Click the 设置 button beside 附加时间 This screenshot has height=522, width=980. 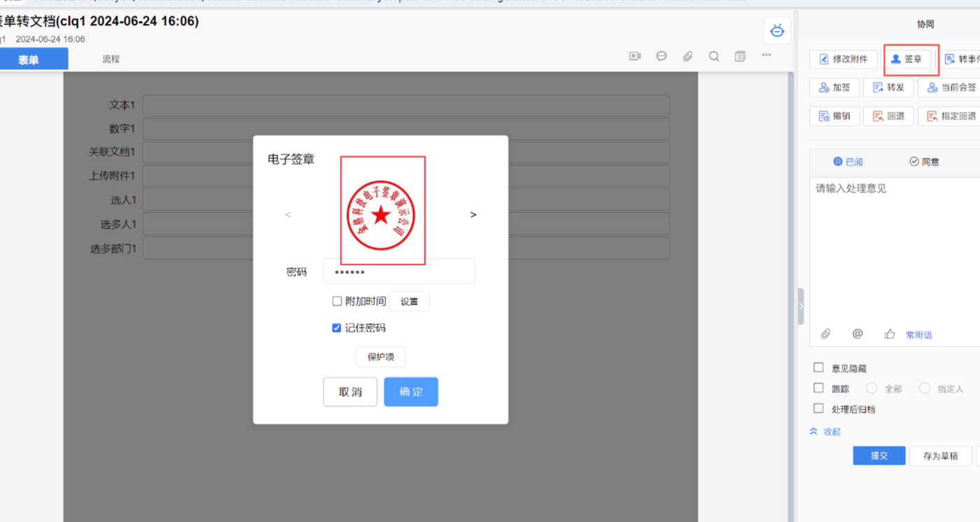(409, 301)
